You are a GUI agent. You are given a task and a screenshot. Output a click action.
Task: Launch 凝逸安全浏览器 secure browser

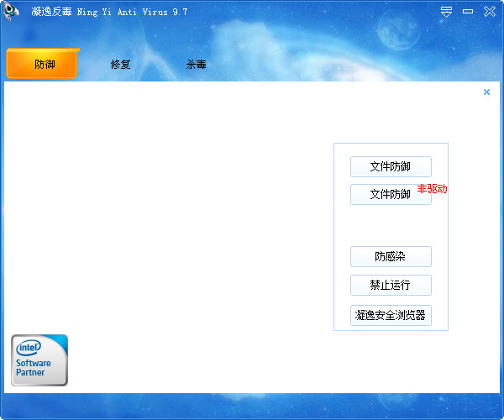click(391, 315)
